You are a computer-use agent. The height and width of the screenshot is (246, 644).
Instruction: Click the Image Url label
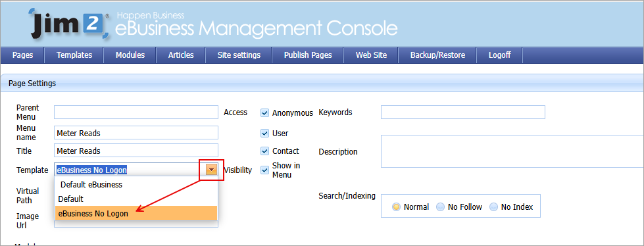[28, 220]
